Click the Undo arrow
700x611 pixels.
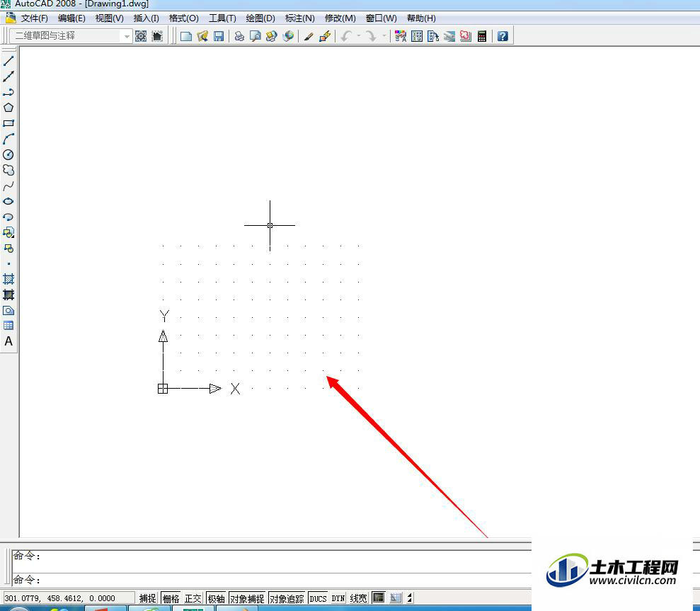[x=346, y=36]
